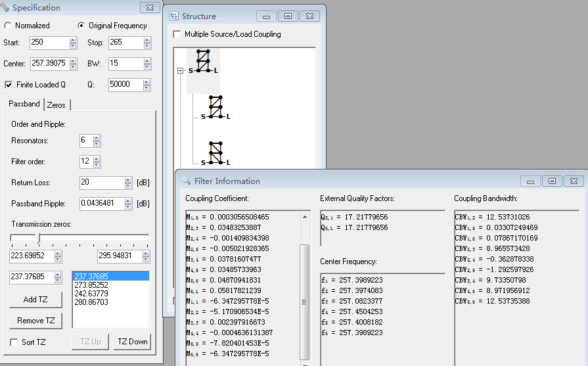Viewport: 588px width, 366px height.
Task: Select 242.63779 in the TZ list
Action: click(x=110, y=294)
